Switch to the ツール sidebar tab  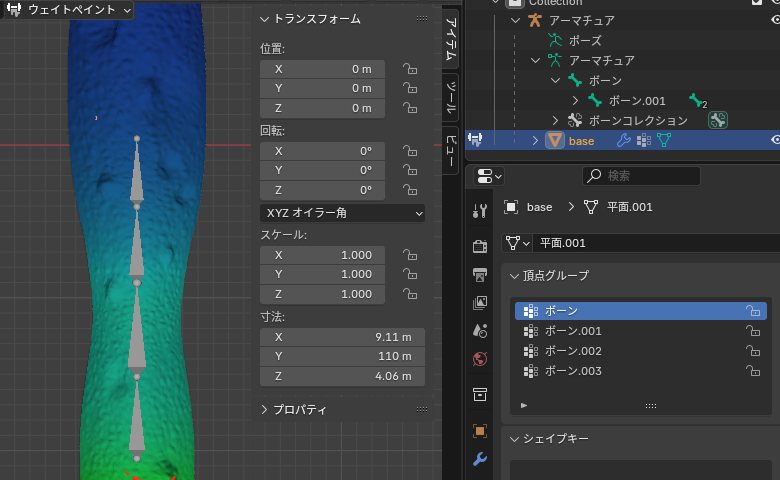tap(451, 98)
